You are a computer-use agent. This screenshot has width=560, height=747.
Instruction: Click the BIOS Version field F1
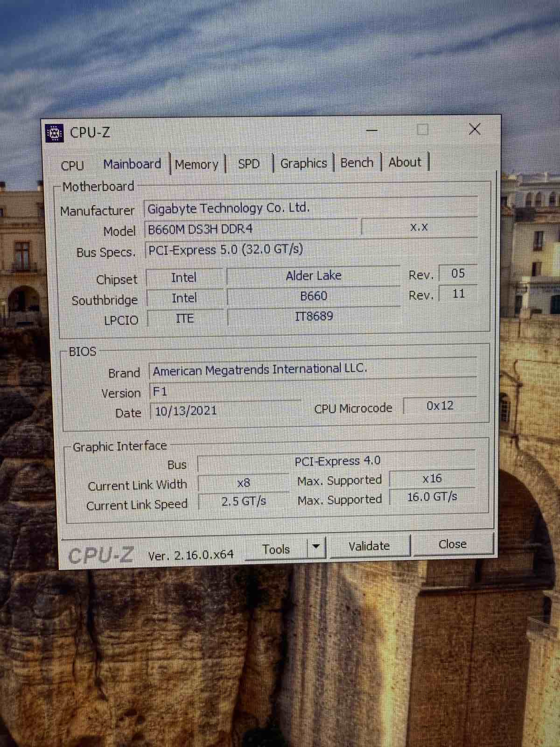(x=224, y=392)
